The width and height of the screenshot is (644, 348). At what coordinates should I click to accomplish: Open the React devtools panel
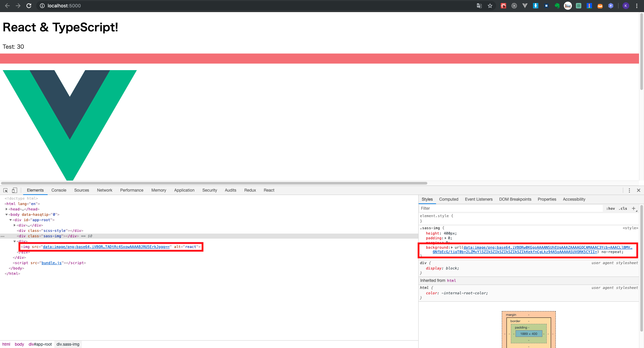click(x=269, y=190)
